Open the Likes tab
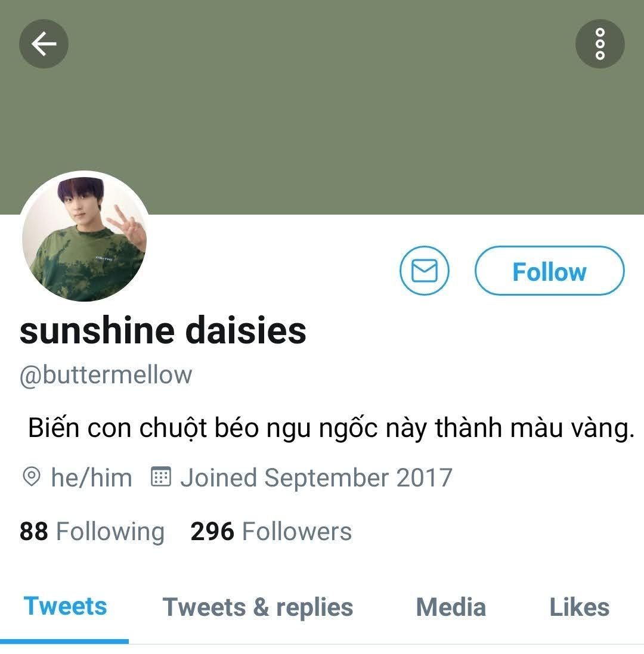This screenshot has width=644, height=654. [580, 607]
